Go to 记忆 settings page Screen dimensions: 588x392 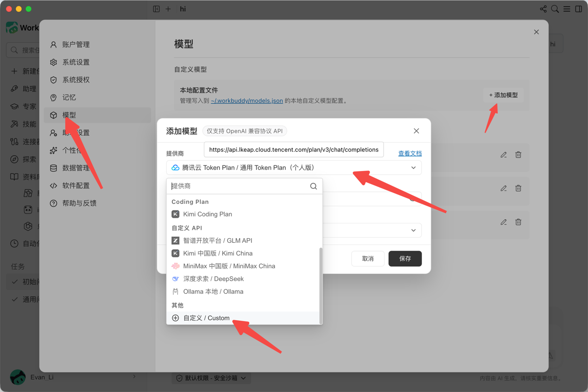tap(97, 97)
